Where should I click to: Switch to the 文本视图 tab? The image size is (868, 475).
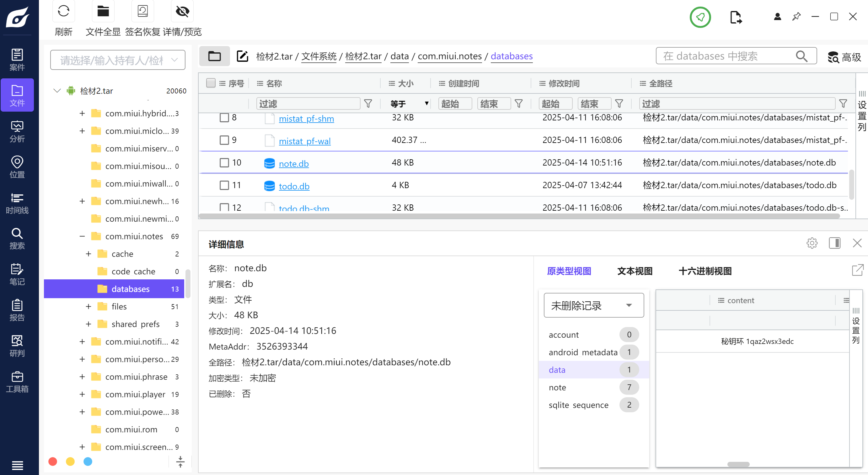click(x=635, y=271)
